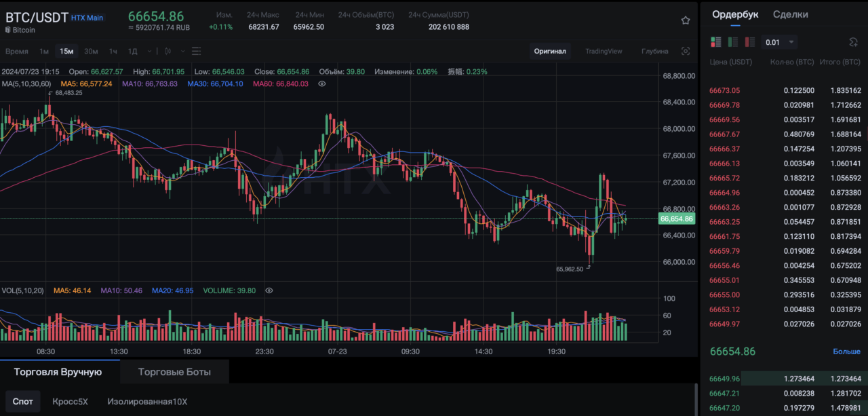Select the candlestick chart type icon
The width and height of the screenshot is (868, 416).
(167, 52)
